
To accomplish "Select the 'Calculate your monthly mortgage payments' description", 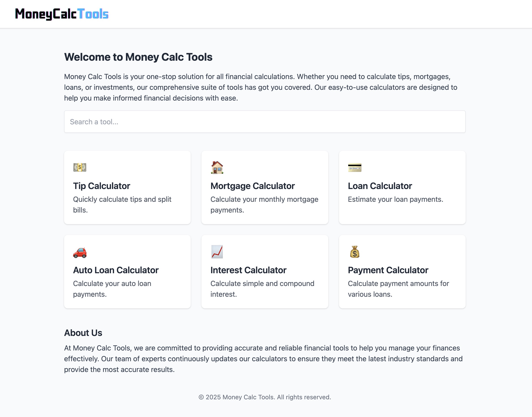I will pyautogui.click(x=264, y=205).
